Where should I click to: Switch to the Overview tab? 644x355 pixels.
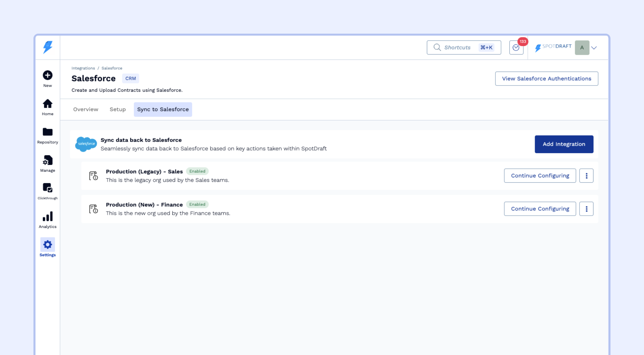[86, 109]
